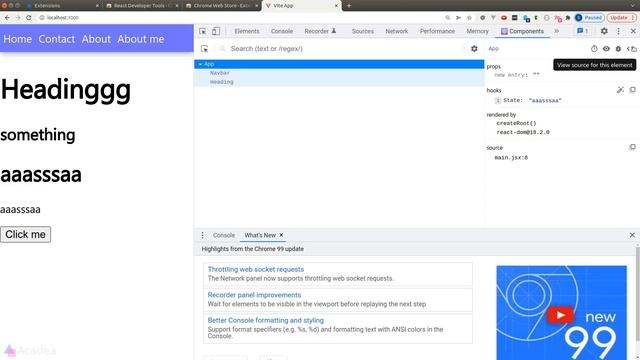Click react-dom@18.2.0 text
The width and height of the screenshot is (640, 360).
tap(523, 132)
